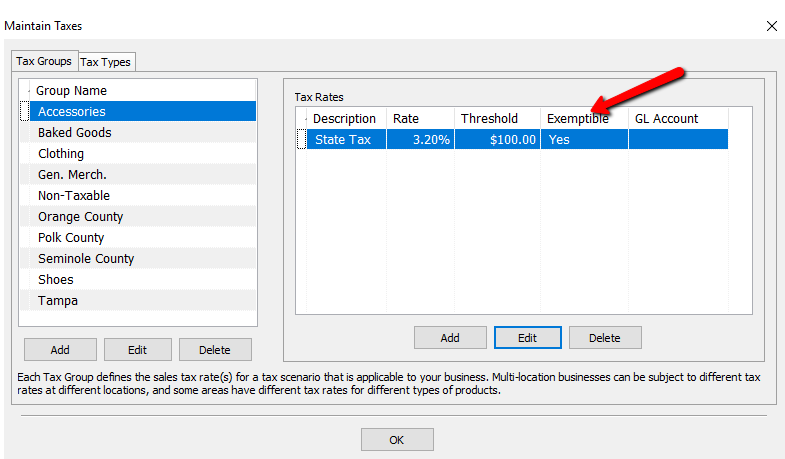Click the Threshold column header

click(498, 118)
